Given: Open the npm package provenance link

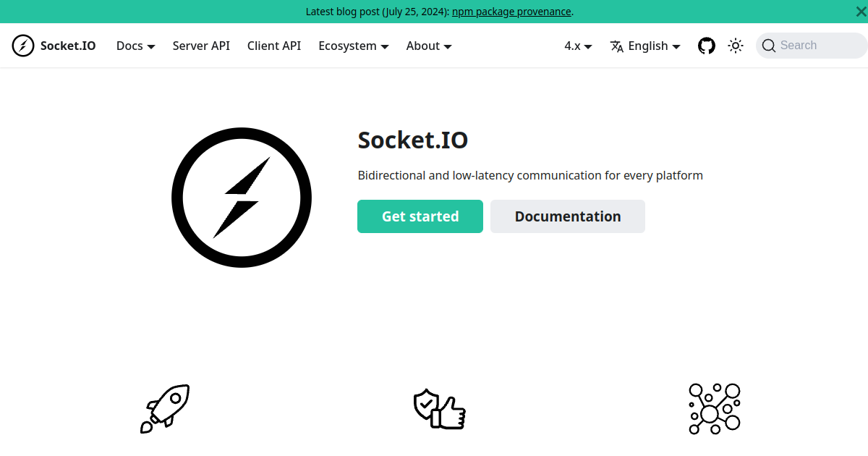Looking at the screenshot, I should point(511,12).
